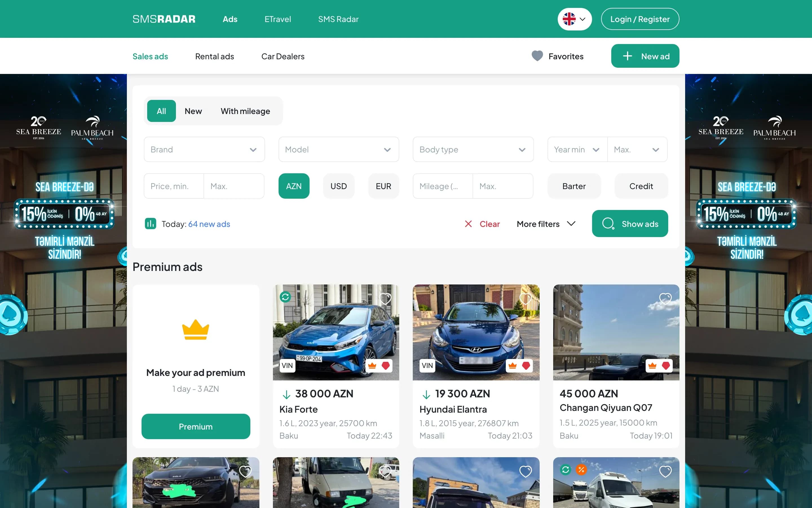Favorite the Hyundai Elantra ad heart
The width and height of the screenshot is (812, 508).
pyautogui.click(x=526, y=298)
